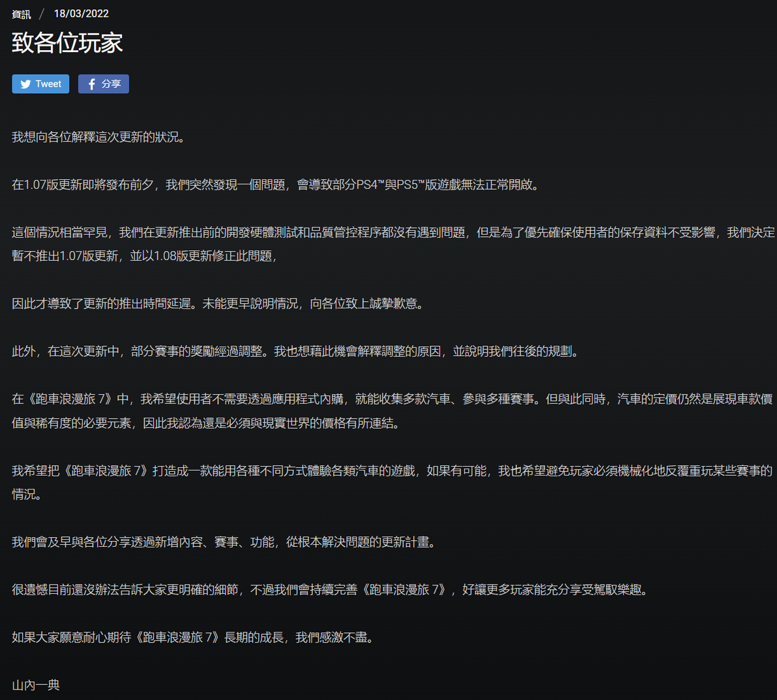
Task: Click the Facebook 分享 button
Action: coord(104,83)
